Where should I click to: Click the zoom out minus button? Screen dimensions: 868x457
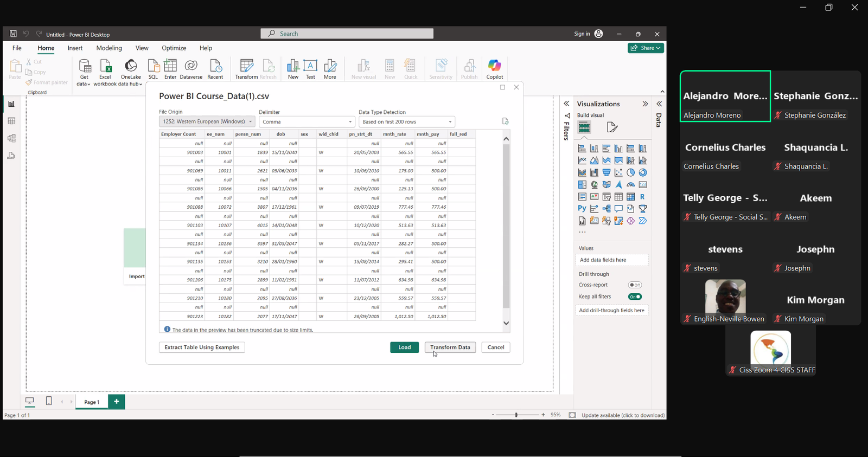(493, 415)
